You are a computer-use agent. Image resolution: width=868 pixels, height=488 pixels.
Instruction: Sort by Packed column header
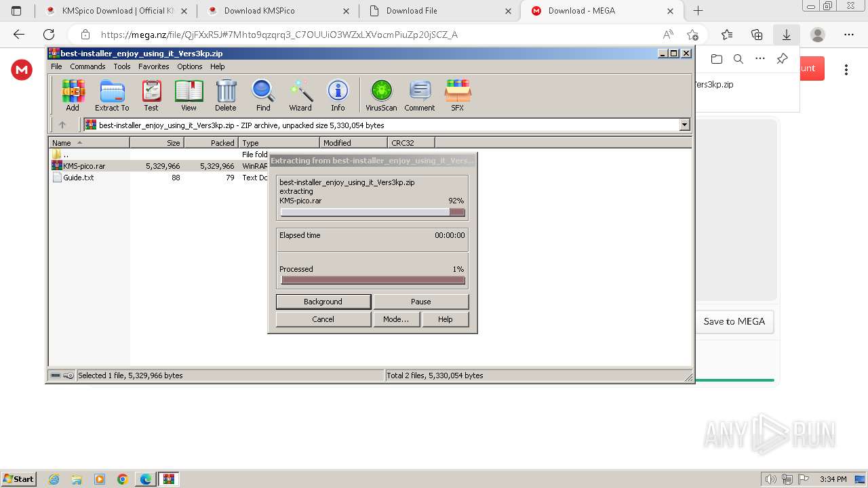coord(211,142)
